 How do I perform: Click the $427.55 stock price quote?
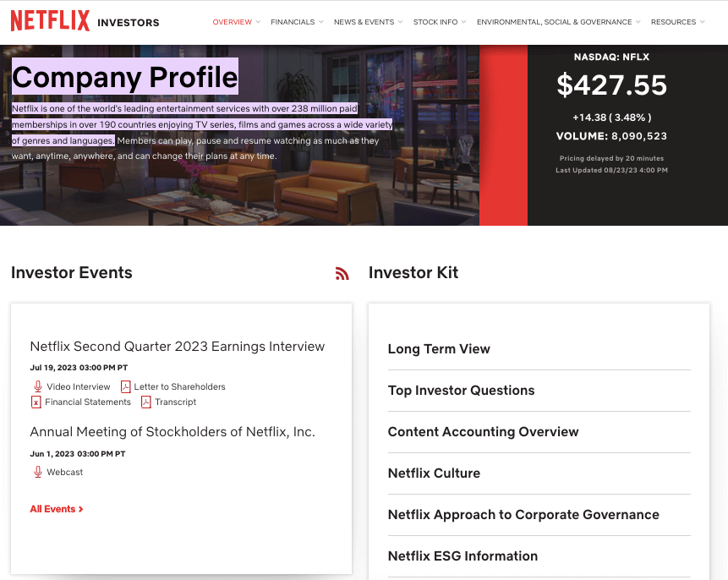coord(611,85)
